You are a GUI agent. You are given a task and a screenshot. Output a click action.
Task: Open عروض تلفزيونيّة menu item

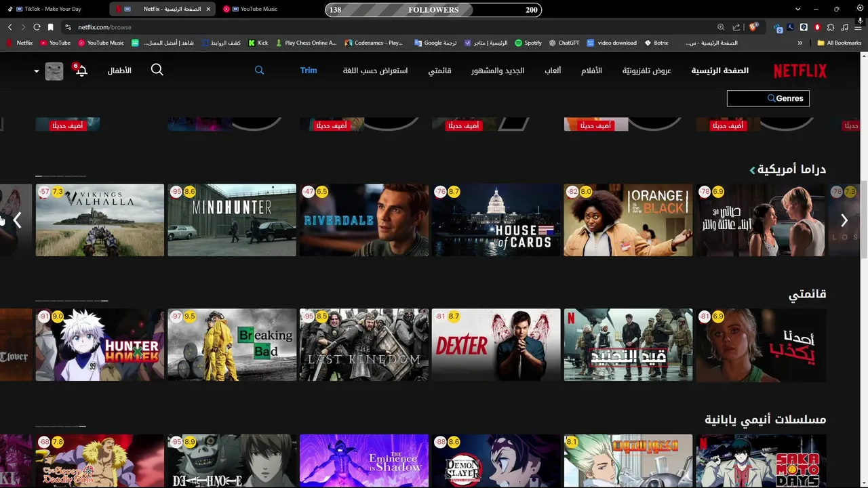click(647, 70)
